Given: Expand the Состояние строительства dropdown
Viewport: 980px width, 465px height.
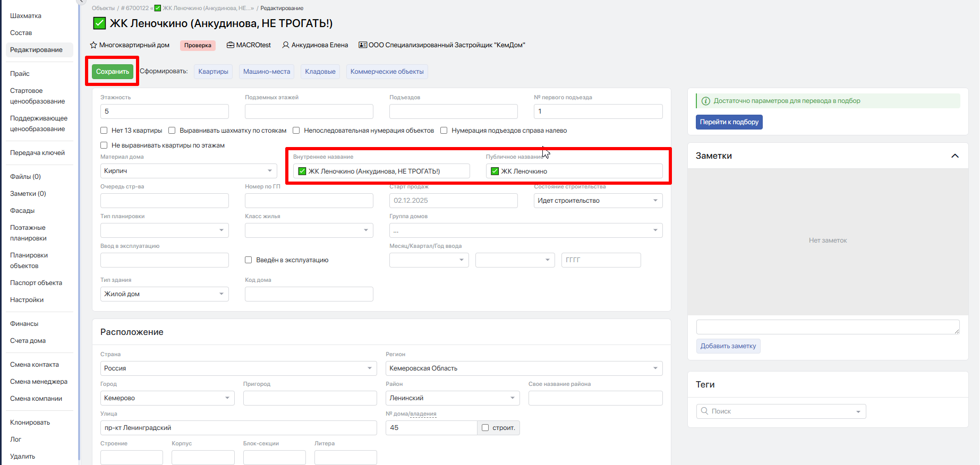Looking at the screenshot, I should tap(598, 201).
